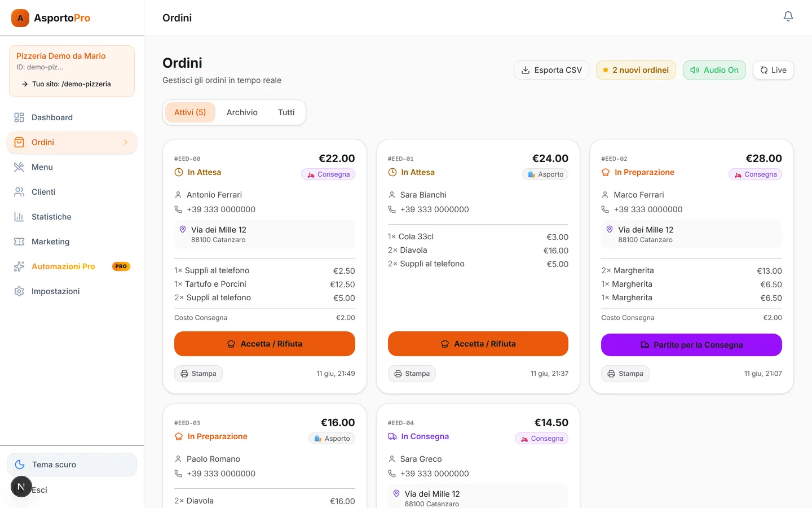Image resolution: width=812 pixels, height=508 pixels.
Task: Switch to Tema scuro dark theme
Action: pos(72,465)
